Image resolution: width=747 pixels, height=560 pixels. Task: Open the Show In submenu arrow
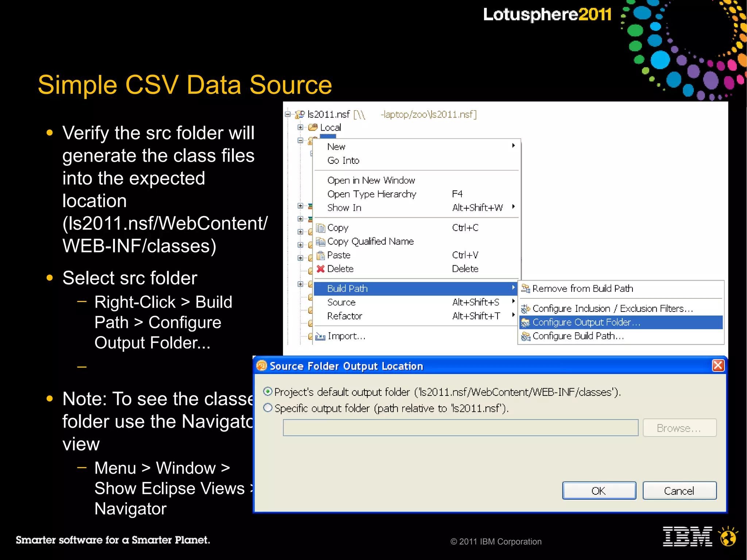click(x=514, y=206)
